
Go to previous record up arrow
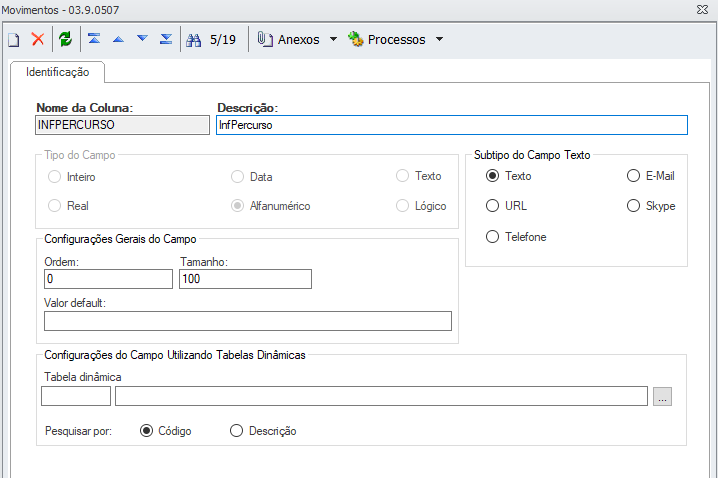[118, 39]
